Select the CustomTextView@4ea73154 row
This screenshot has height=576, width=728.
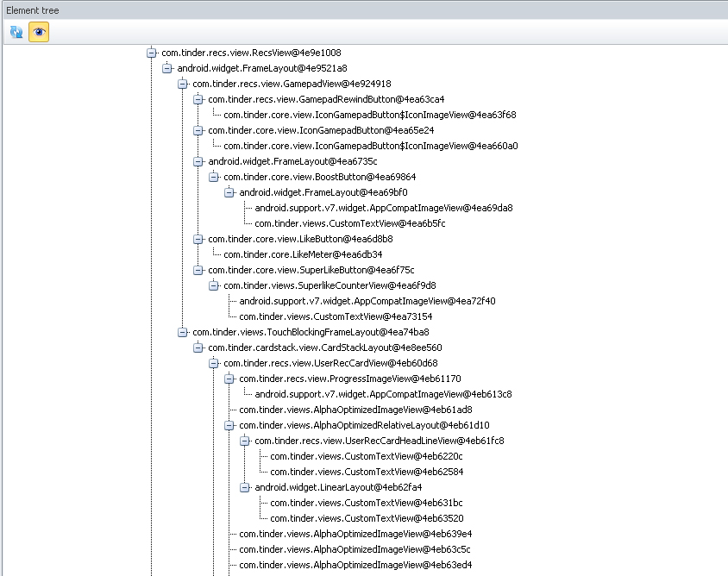[336, 316]
